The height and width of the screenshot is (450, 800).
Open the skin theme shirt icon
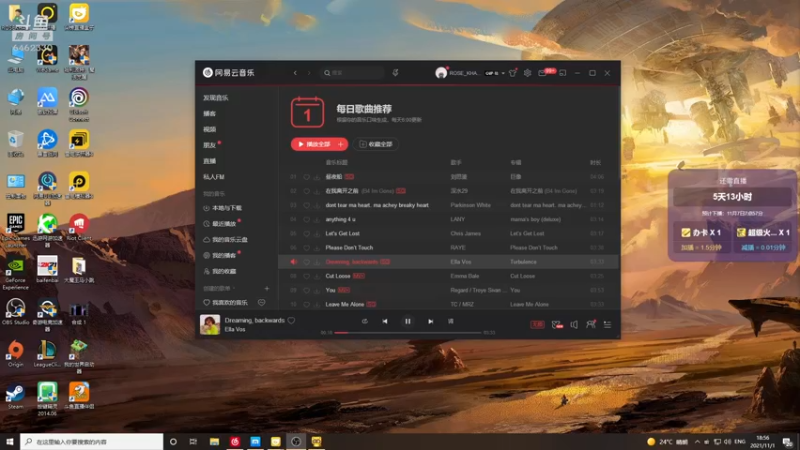[513, 73]
